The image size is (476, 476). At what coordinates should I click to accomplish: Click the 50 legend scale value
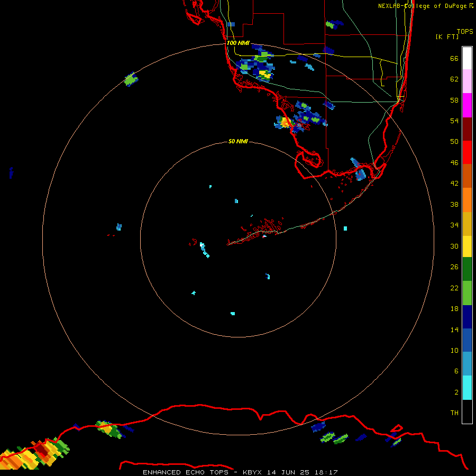(x=454, y=141)
